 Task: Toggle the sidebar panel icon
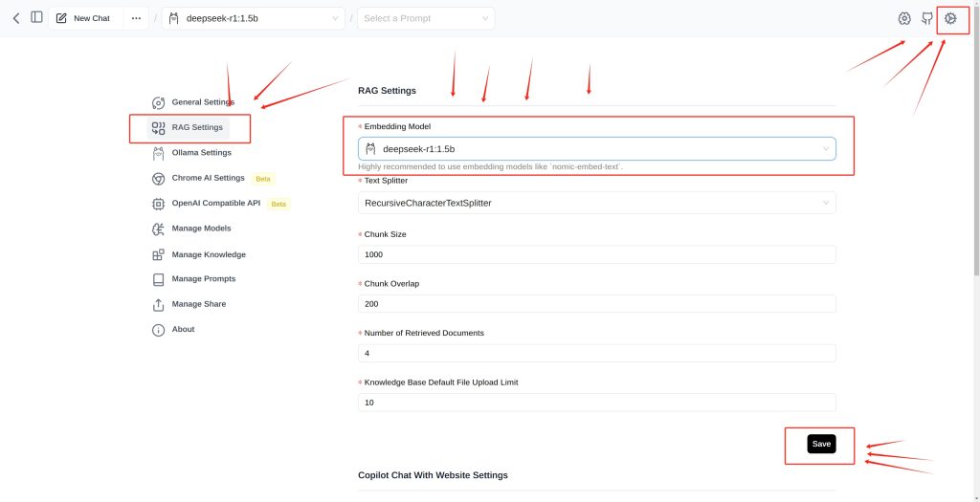[x=37, y=17]
